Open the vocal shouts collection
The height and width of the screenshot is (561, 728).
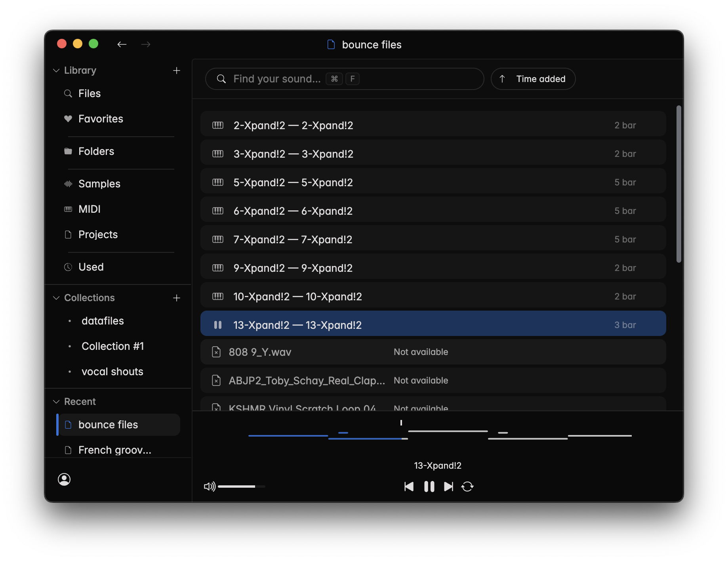coord(112,372)
